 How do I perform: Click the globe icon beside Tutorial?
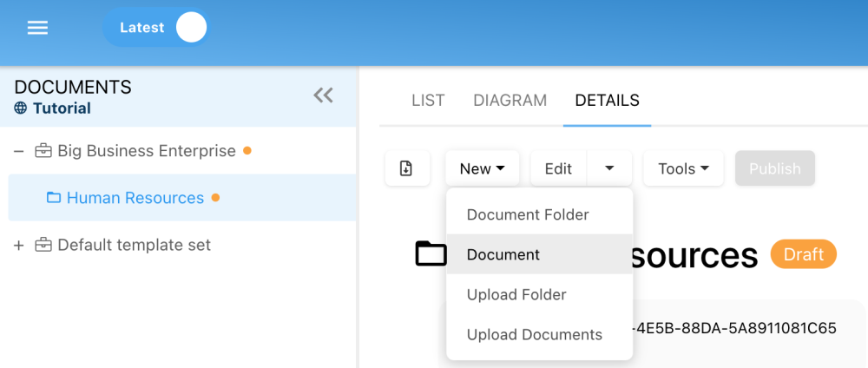point(21,108)
